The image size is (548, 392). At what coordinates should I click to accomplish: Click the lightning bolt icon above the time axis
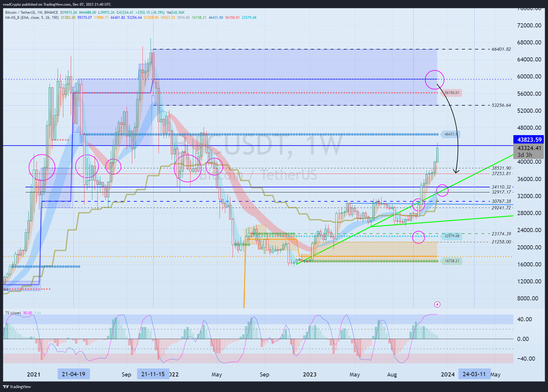point(437,304)
